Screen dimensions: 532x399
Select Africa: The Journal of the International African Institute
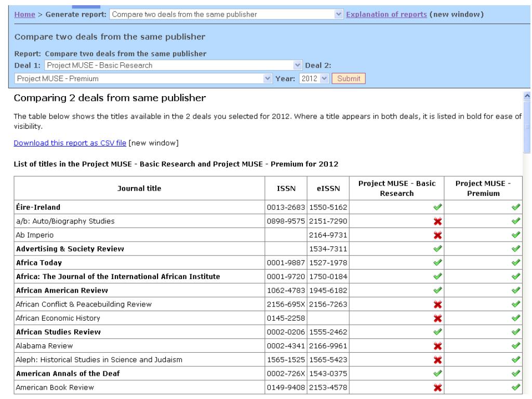[x=118, y=276]
